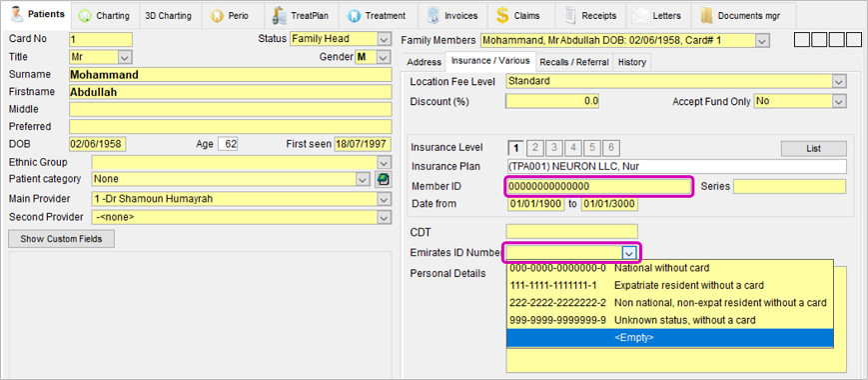Image resolution: width=868 pixels, height=380 pixels.
Task: Expand the Title dropdown
Action: pyautogui.click(x=125, y=57)
